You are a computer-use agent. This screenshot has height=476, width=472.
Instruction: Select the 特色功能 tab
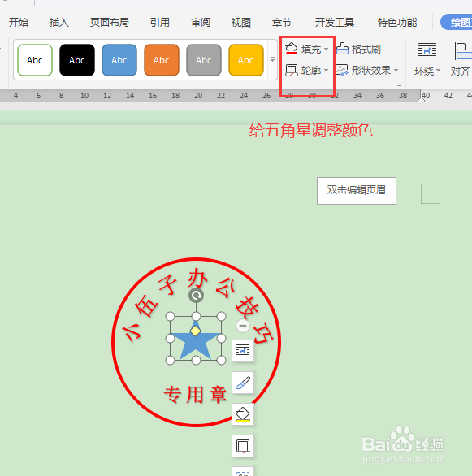point(397,23)
